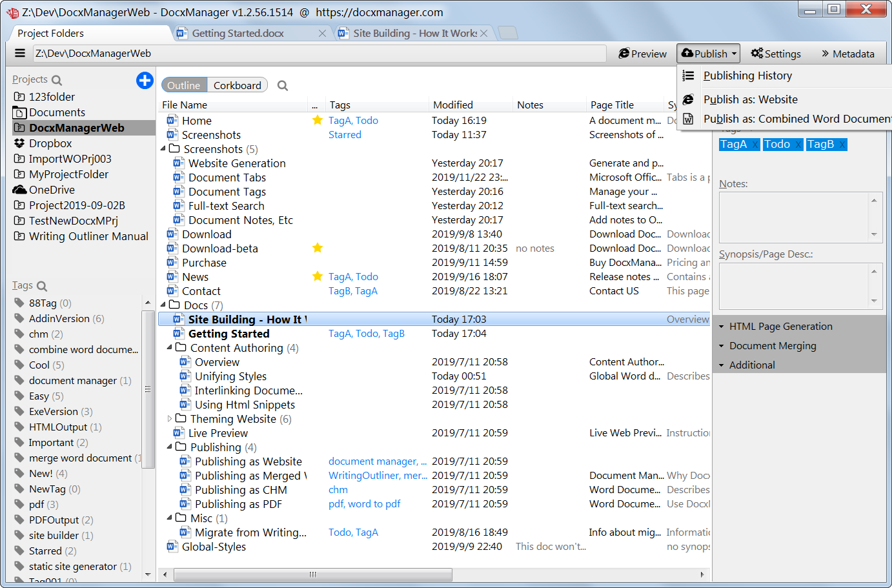Viewport: 892px width, 588px height.
Task: Click the OneDrive cloud icon
Action: [19, 190]
